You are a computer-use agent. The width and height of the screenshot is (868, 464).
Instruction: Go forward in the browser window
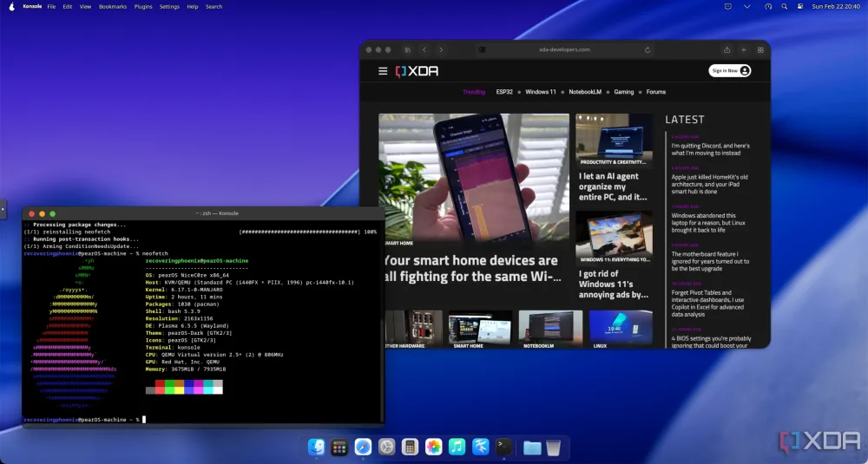441,49
